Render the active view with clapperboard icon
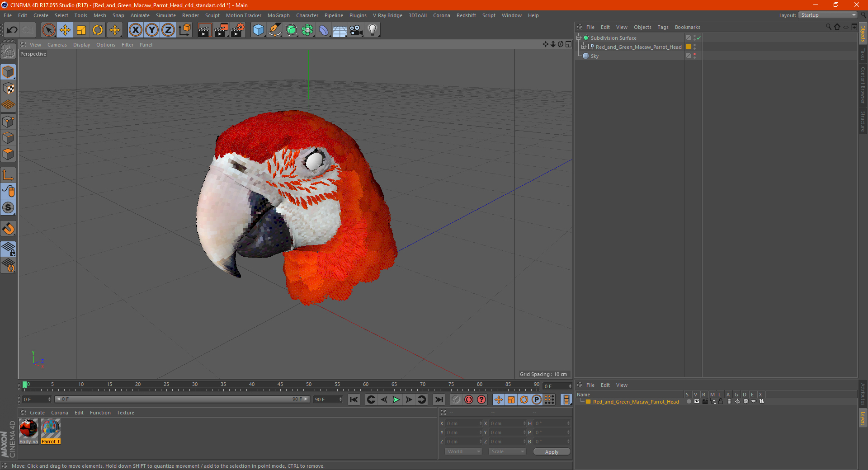Viewport: 868px width, 470px height. (204, 30)
